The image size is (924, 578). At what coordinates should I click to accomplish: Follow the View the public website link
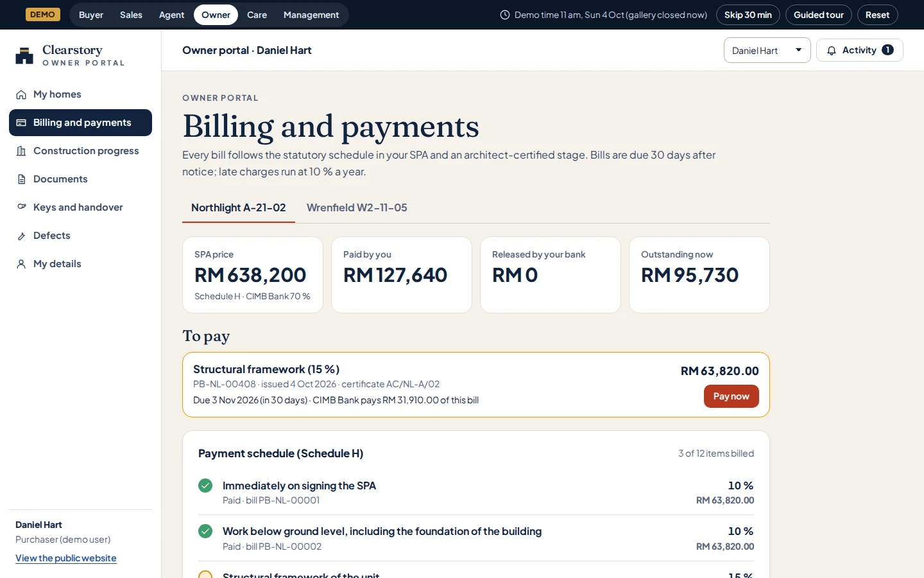[66, 558]
